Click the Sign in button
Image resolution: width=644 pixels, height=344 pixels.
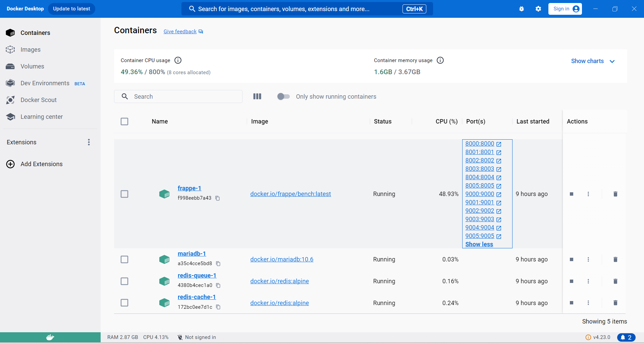tap(565, 9)
